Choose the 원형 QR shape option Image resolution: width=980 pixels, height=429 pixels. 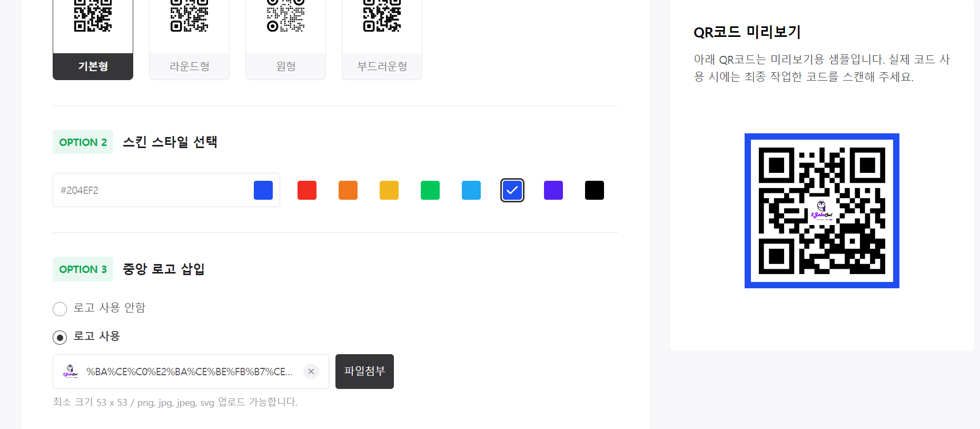pyautogui.click(x=285, y=40)
